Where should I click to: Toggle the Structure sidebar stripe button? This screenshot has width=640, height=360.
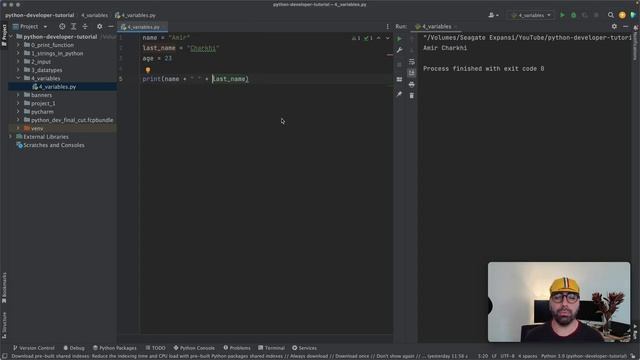pos(4,325)
